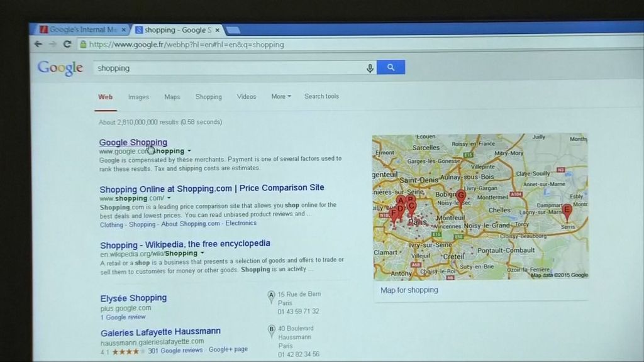The width and height of the screenshot is (644, 362).
Task: Switch to Videos results
Action: (x=247, y=96)
